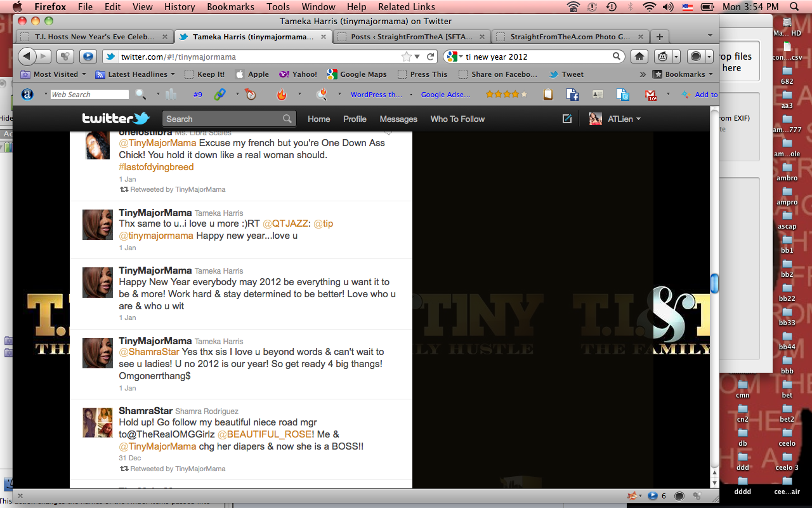Viewport: 812px width, 508px height.
Task: Open the Most Visited bookmarks dropdown
Action: point(54,74)
